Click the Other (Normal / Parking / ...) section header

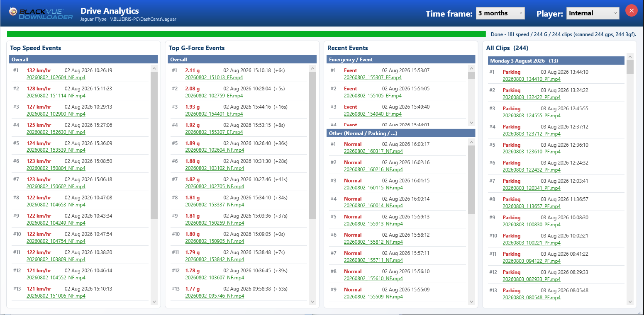point(401,133)
